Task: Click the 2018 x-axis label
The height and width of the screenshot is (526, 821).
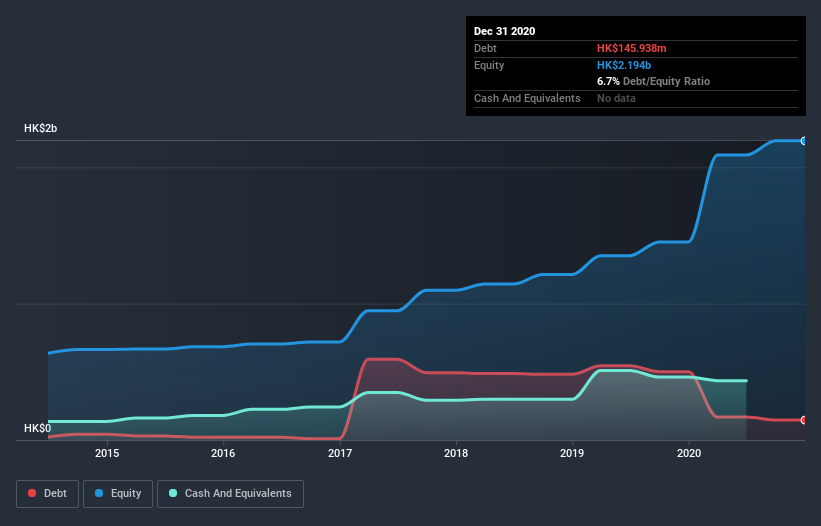Action: click(456, 453)
